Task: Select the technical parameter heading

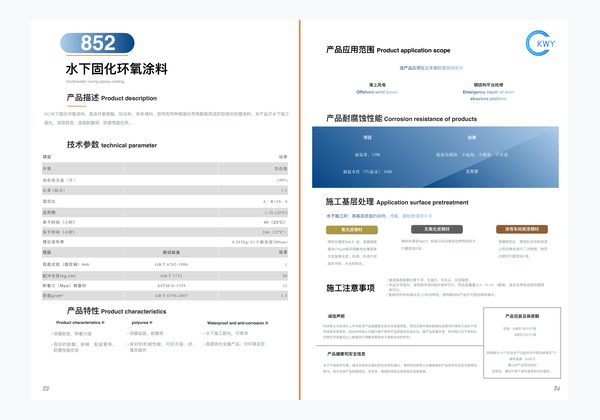Action: click(x=111, y=145)
